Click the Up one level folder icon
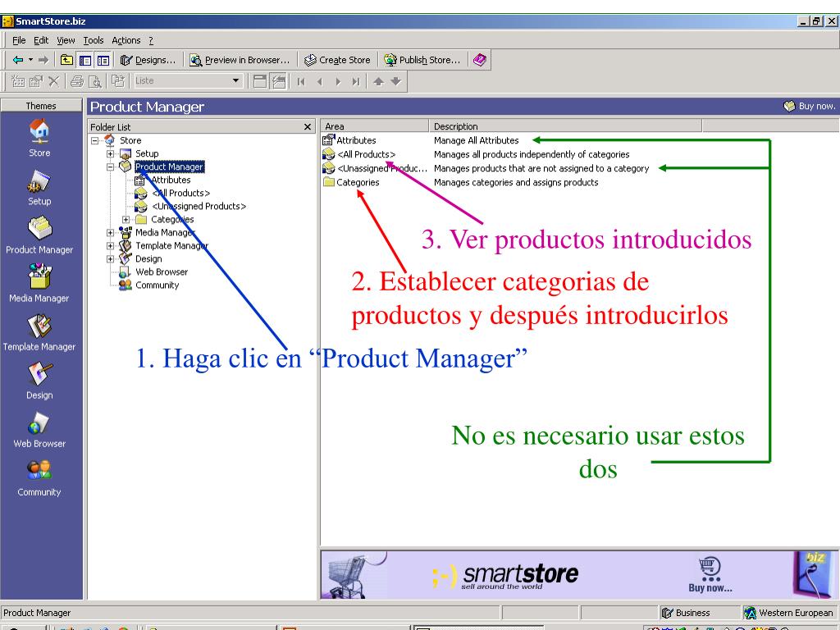 [x=66, y=60]
